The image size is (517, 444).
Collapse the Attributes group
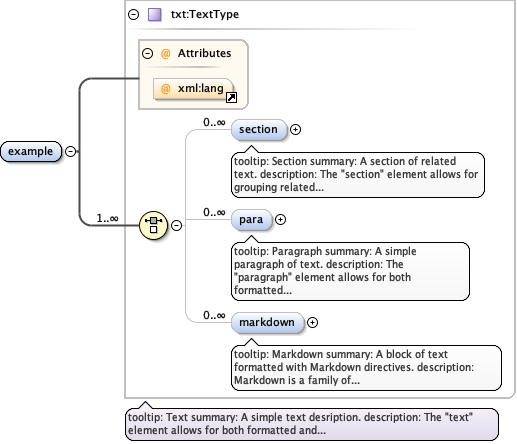147,53
